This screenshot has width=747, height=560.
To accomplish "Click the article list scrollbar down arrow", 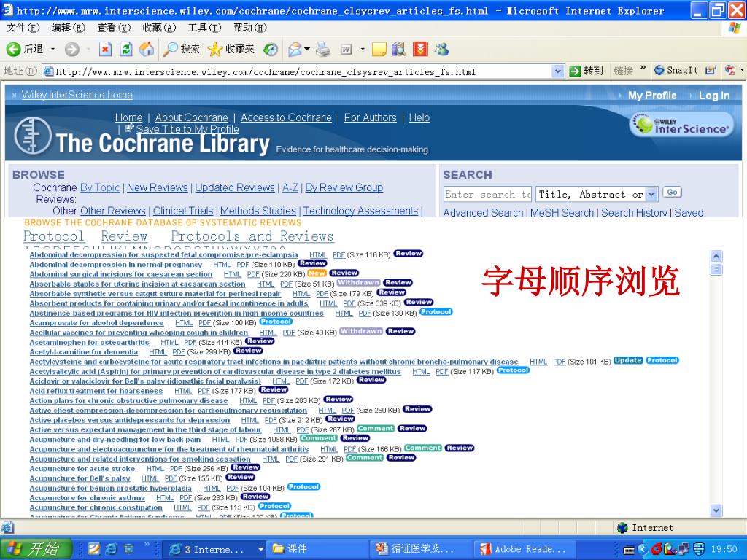I will click(x=716, y=510).
